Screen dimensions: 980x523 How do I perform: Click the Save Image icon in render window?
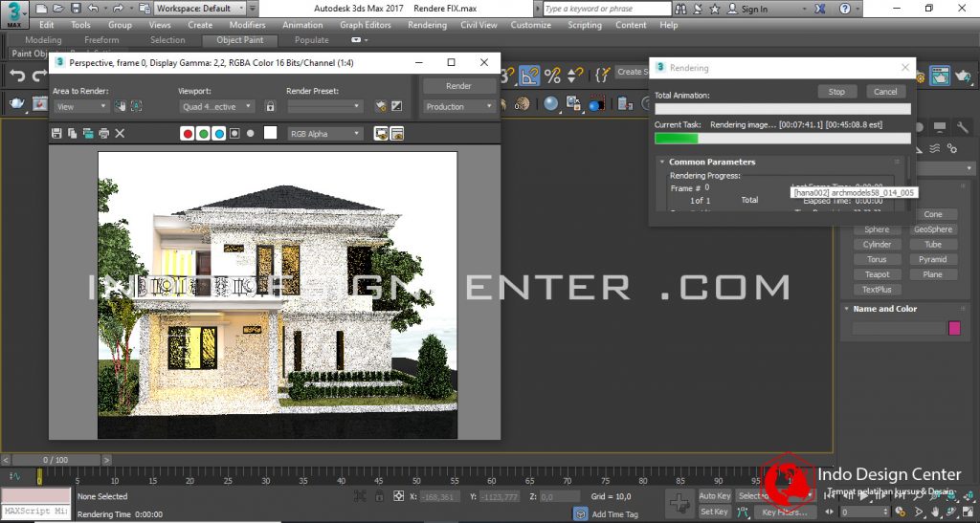pos(56,134)
